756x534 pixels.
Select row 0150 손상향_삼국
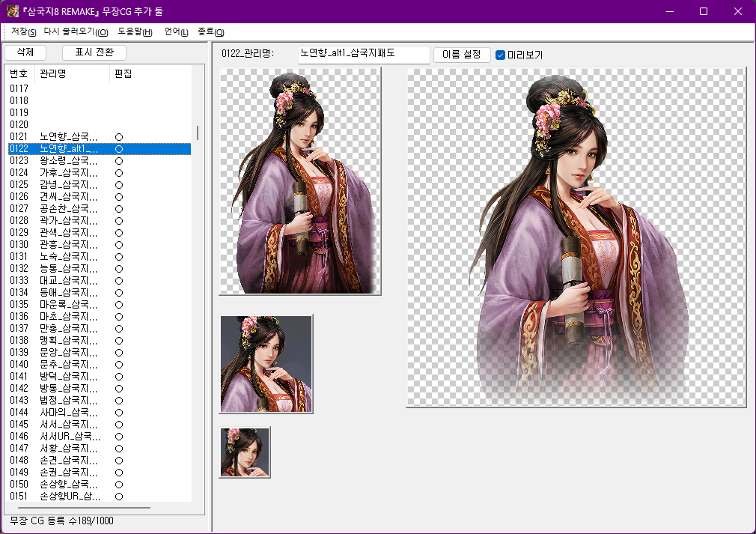[x=100, y=485]
